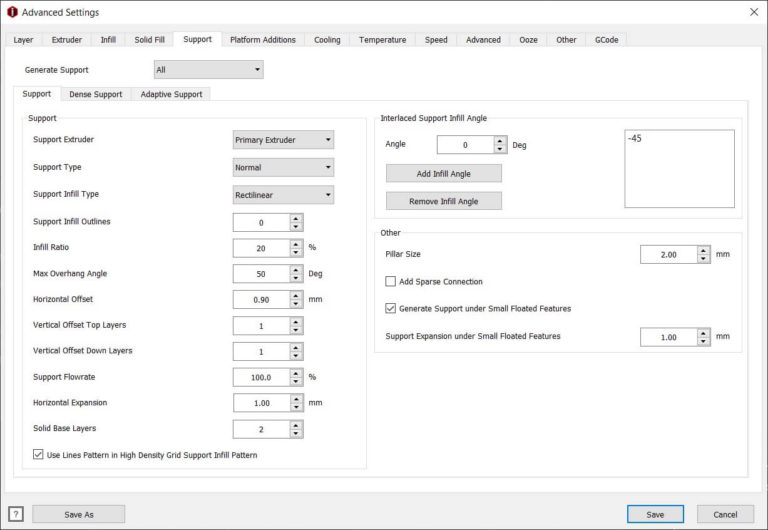
Task: Click the help question mark icon
Action: tap(15, 514)
